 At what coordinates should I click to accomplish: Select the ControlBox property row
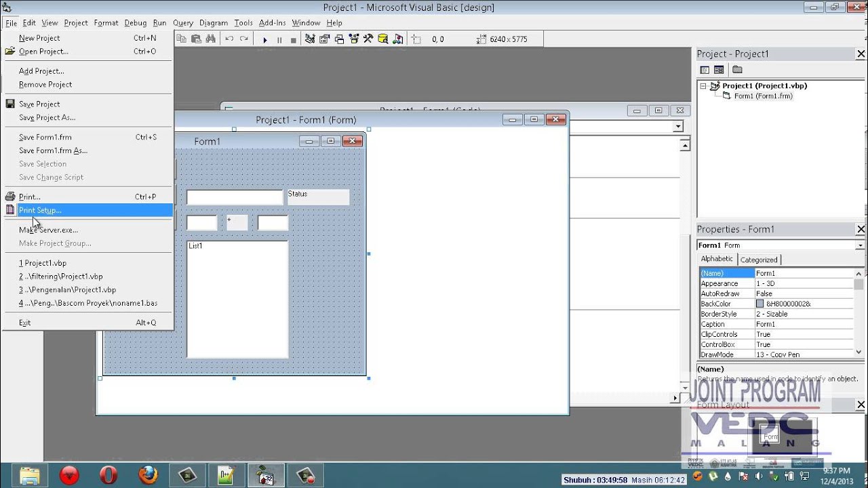pyautogui.click(x=776, y=344)
